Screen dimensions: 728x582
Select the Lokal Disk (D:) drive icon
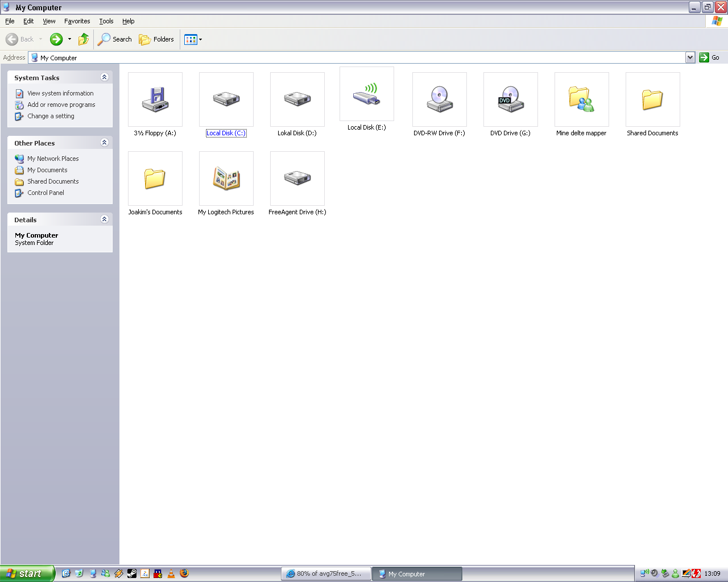click(297, 99)
